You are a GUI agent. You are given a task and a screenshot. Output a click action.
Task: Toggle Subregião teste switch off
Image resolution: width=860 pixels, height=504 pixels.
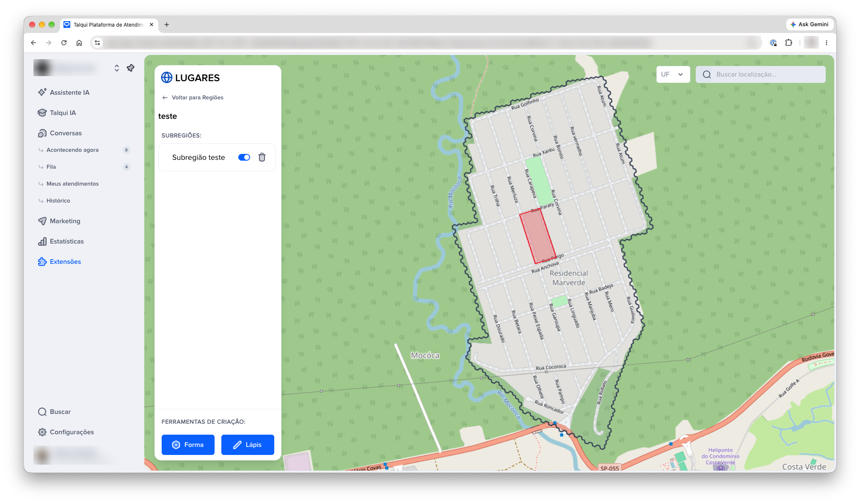coord(244,157)
